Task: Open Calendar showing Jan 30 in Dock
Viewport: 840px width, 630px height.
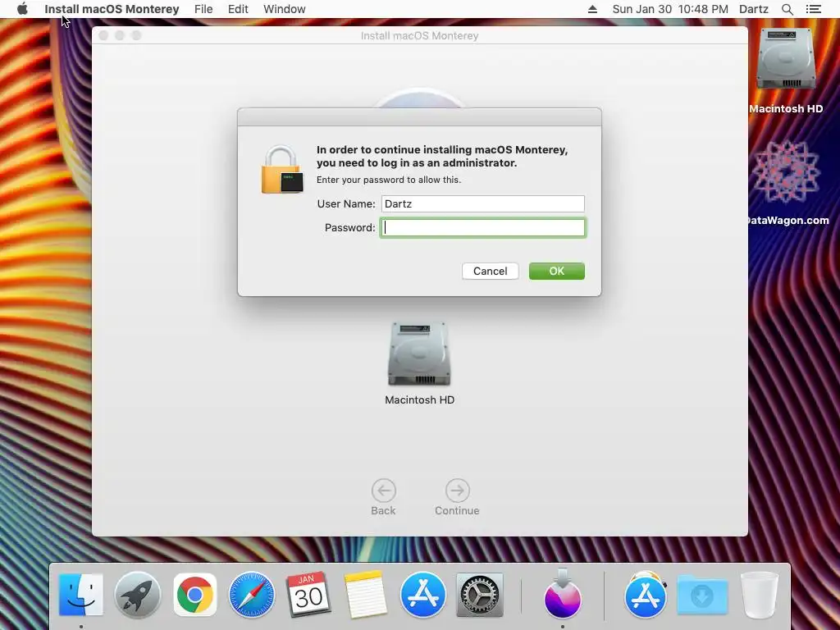Action: pyautogui.click(x=308, y=595)
